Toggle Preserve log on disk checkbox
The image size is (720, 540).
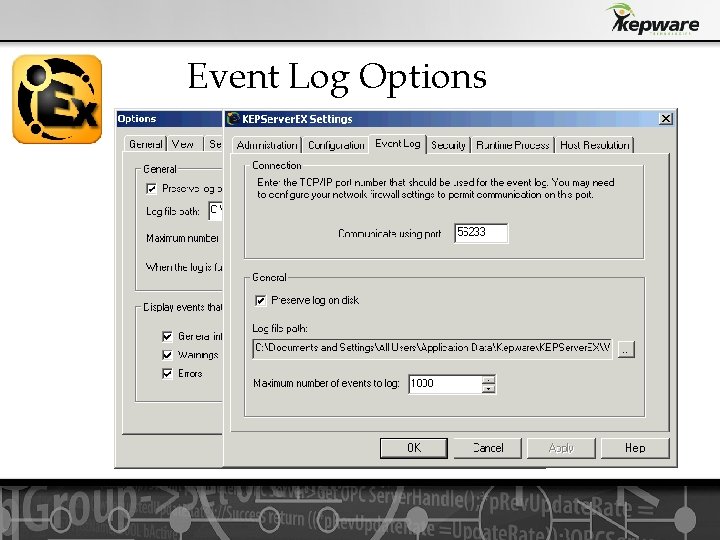pyautogui.click(x=260, y=300)
